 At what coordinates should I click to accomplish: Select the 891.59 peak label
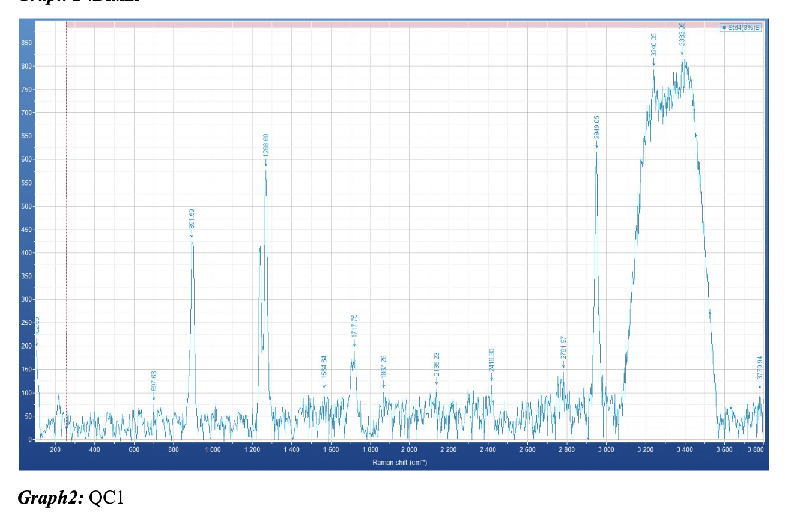coord(192,219)
